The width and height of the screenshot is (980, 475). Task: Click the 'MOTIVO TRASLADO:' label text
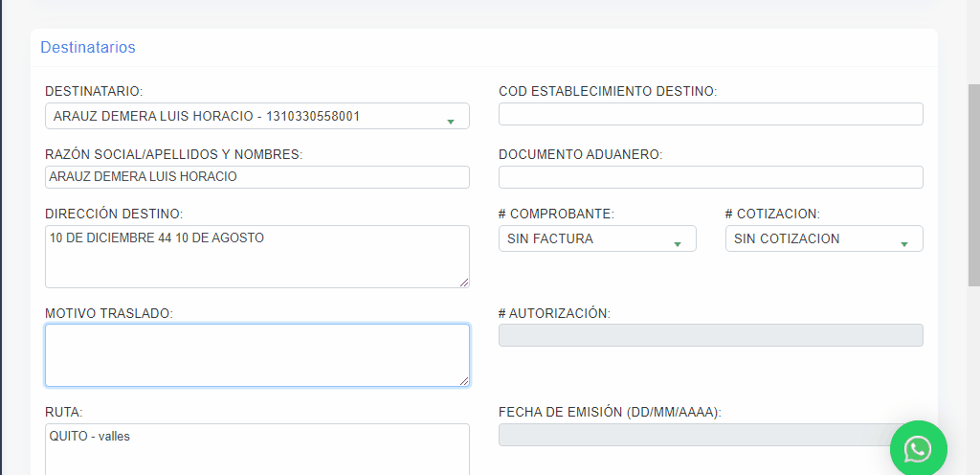(x=109, y=313)
